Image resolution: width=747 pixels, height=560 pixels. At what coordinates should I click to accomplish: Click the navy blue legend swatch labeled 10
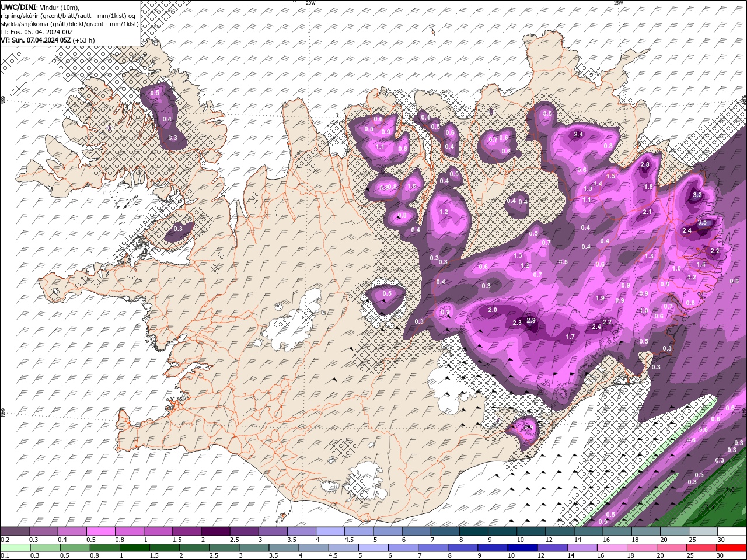[521, 548]
